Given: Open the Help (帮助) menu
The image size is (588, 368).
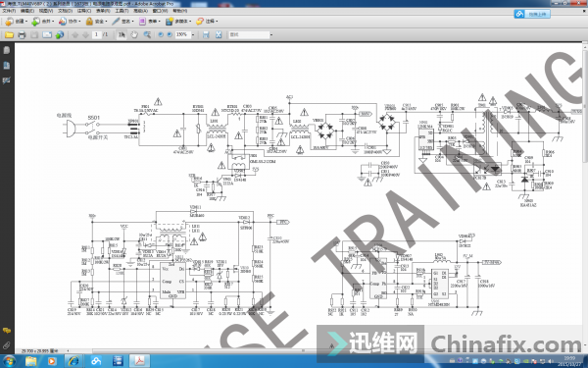Looking at the screenshot, I should 179,11.
